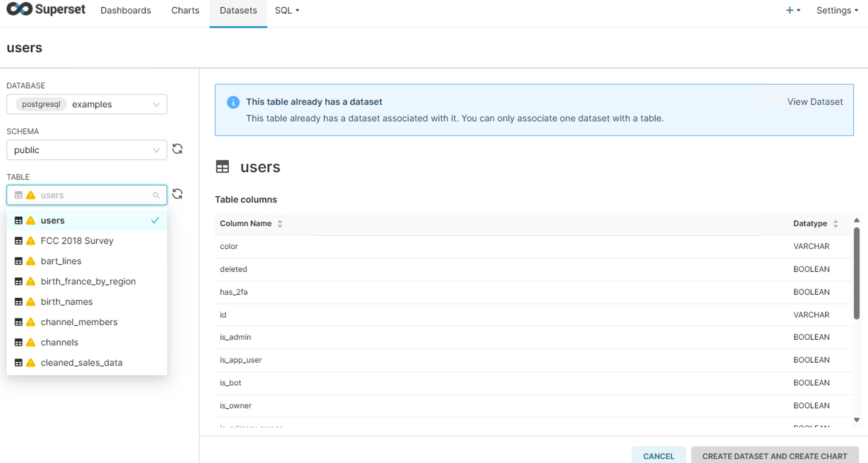Click the search magnifier in table field
The width and height of the screenshot is (868, 463).
156,195
